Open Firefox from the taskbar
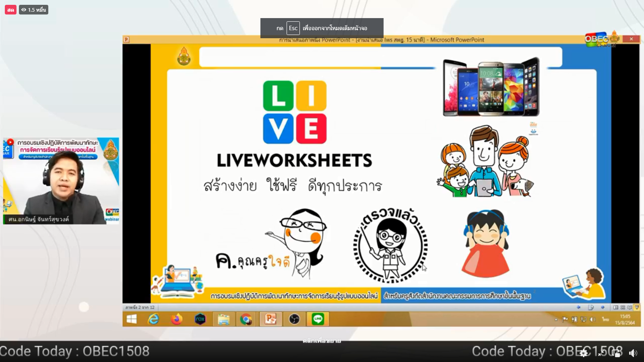Screen dimensions: 644x362 (x=177, y=319)
